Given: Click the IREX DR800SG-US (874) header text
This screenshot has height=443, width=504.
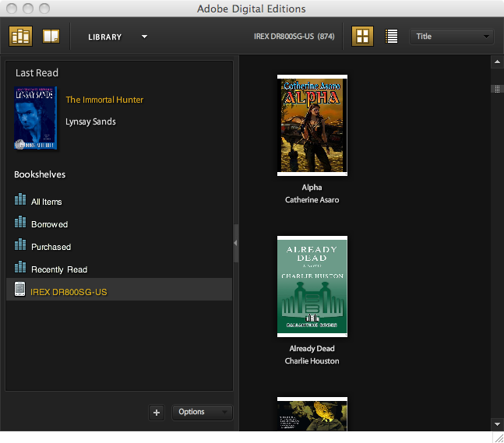Looking at the screenshot, I should click(294, 37).
